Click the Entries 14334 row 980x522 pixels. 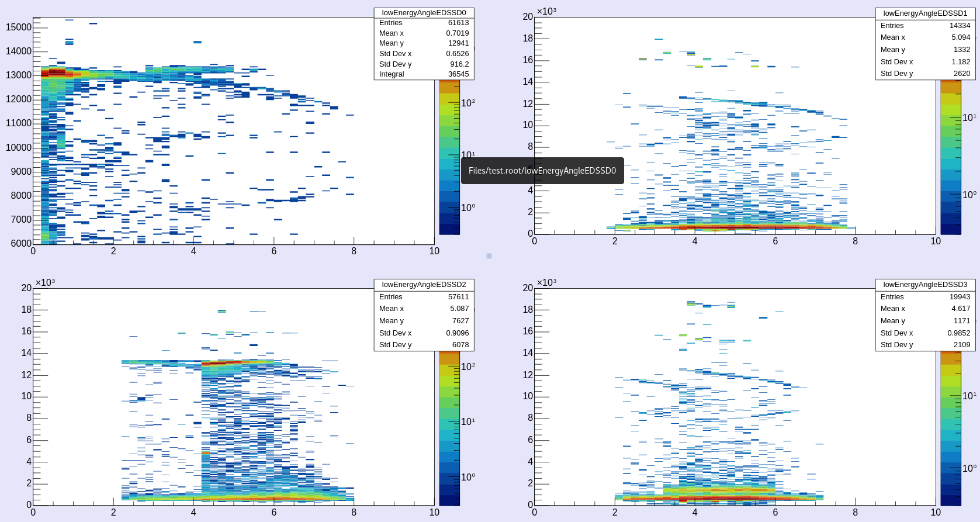(x=925, y=26)
